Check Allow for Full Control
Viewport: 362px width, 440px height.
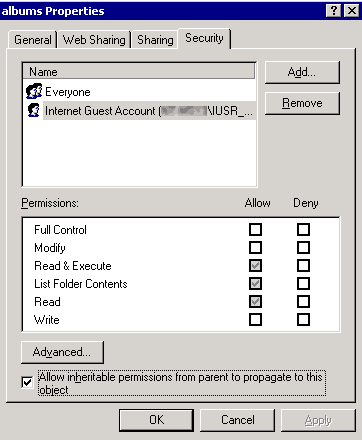255,229
